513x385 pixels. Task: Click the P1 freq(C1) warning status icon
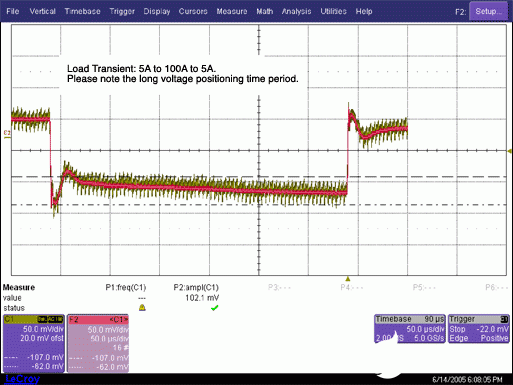[142, 308]
